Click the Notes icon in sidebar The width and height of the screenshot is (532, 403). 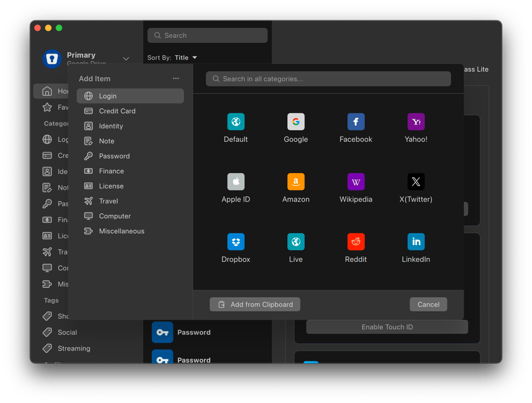point(47,187)
